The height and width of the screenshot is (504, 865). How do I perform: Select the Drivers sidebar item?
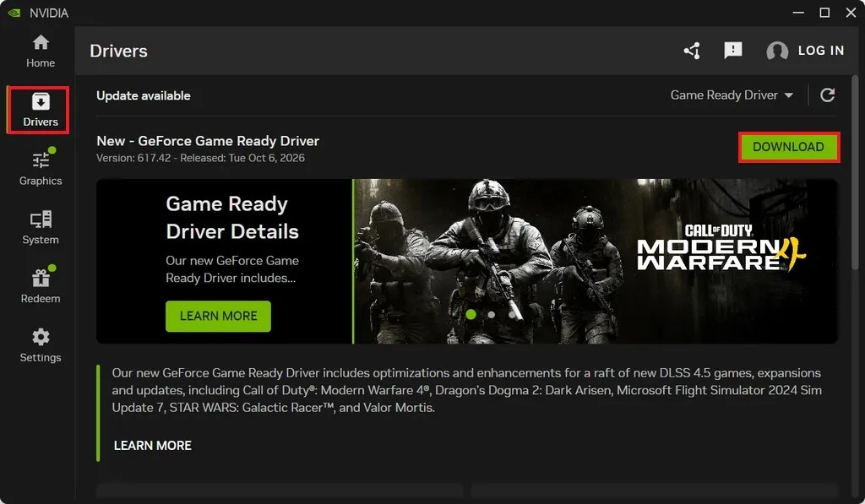[x=39, y=110]
